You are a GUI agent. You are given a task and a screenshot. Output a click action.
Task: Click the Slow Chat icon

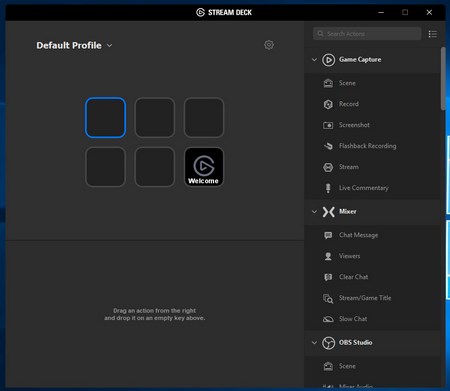[x=328, y=319]
